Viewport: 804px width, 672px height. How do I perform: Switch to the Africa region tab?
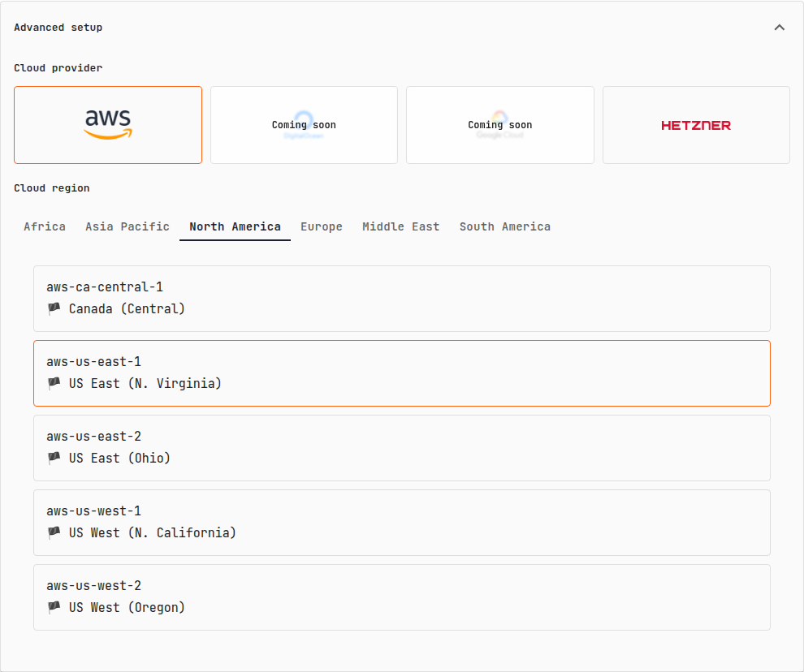pyautogui.click(x=45, y=226)
